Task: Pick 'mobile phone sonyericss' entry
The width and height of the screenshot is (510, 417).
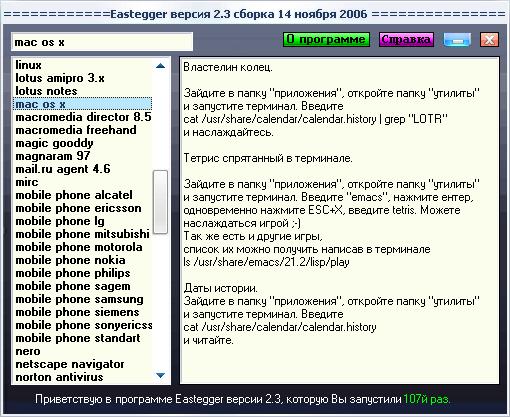Action: pyautogui.click(x=82, y=325)
